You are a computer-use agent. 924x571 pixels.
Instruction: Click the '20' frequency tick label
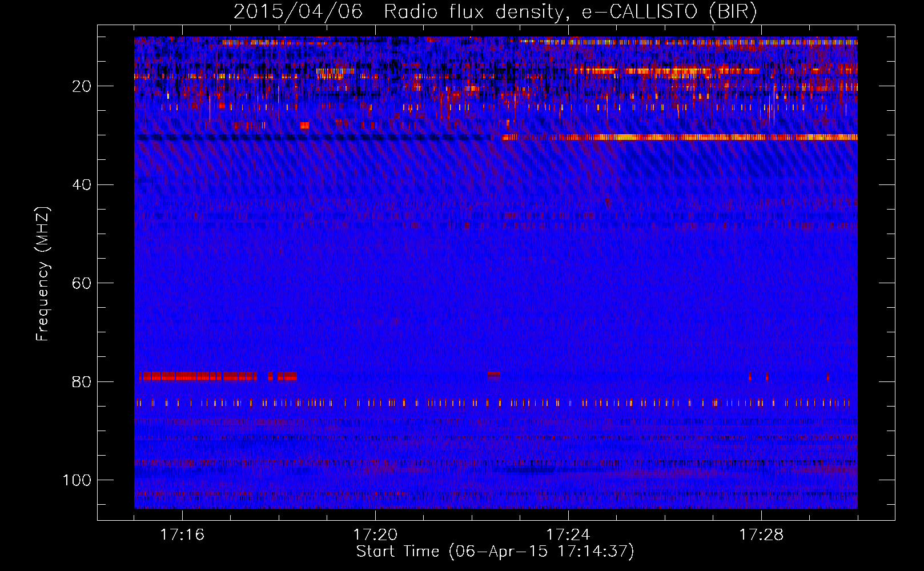click(82, 86)
